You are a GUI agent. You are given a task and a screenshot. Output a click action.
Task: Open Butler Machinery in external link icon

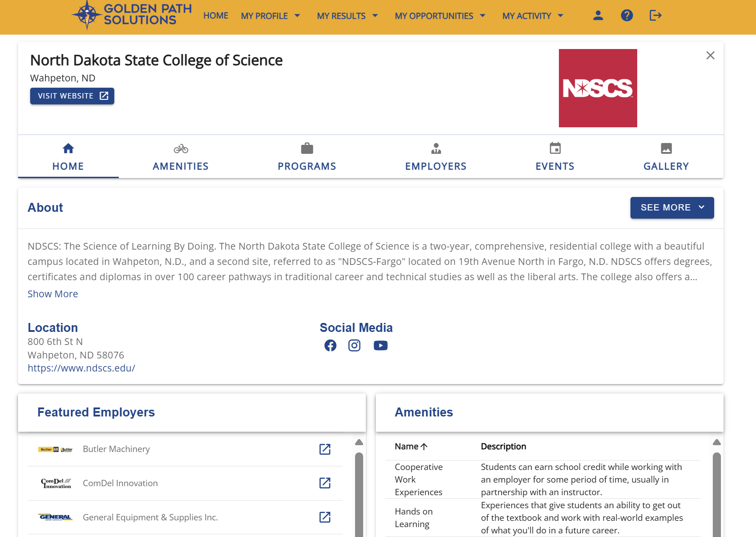(x=325, y=449)
